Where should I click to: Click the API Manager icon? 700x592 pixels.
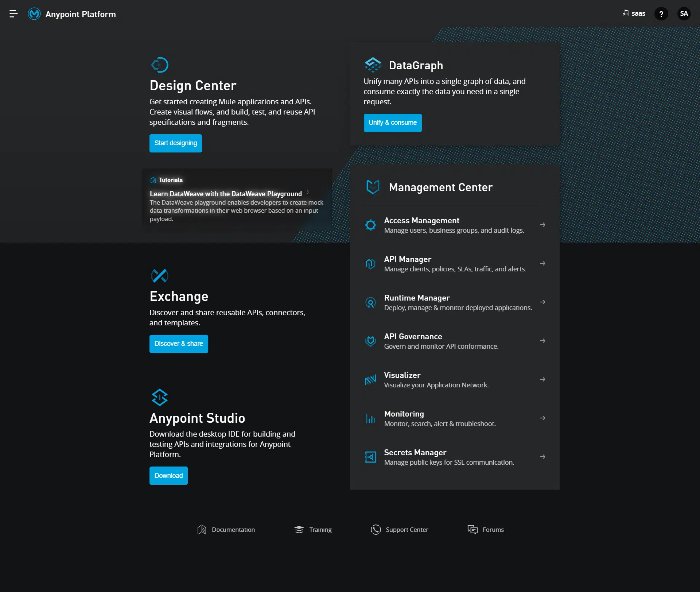[370, 263]
